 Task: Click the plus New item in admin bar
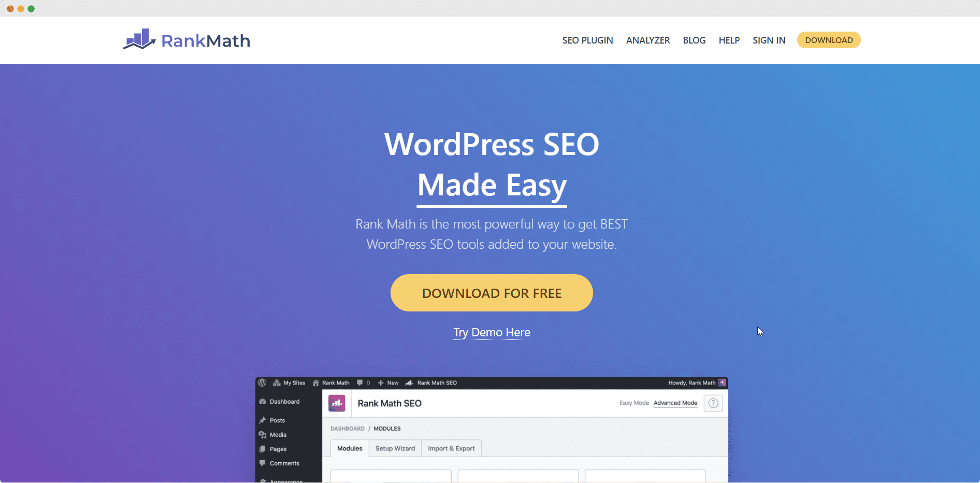[388, 383]
